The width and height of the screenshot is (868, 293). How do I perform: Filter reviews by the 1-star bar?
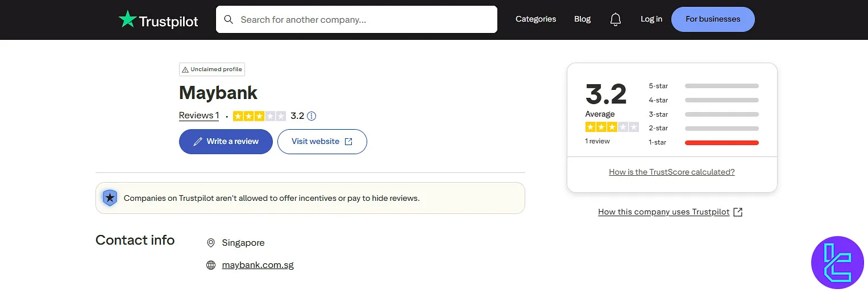pos(721,143)
